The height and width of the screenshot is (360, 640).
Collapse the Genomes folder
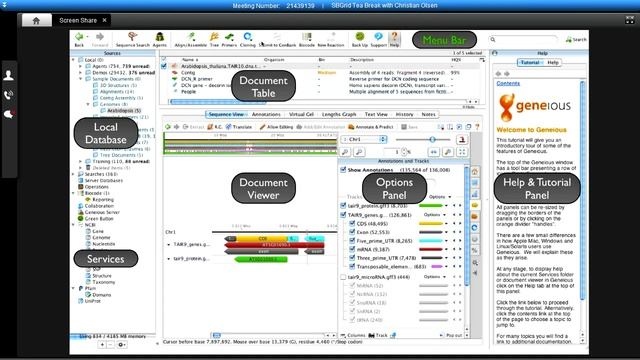88,104
